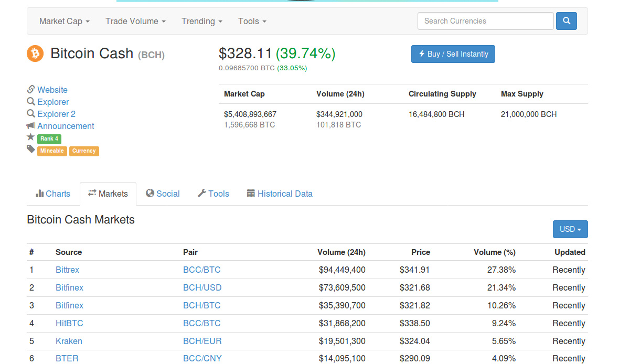The height and width of the screenshot is (364, 619).
Task: Open Kraken exchange link
Action: (x=69, y=341)
